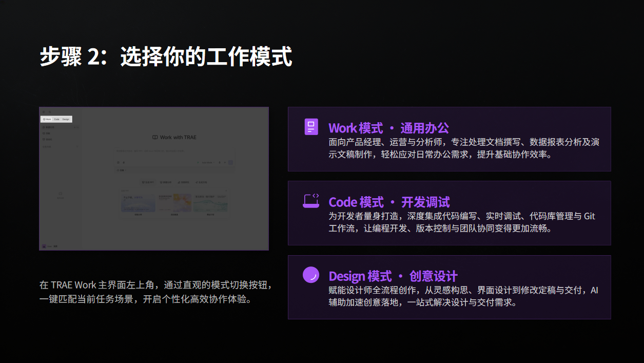This screenshot has height=363, width=644.
Task: Click the search icon atop TRAE sidebar
Action: pyautogui.click(x=50, y=112)
